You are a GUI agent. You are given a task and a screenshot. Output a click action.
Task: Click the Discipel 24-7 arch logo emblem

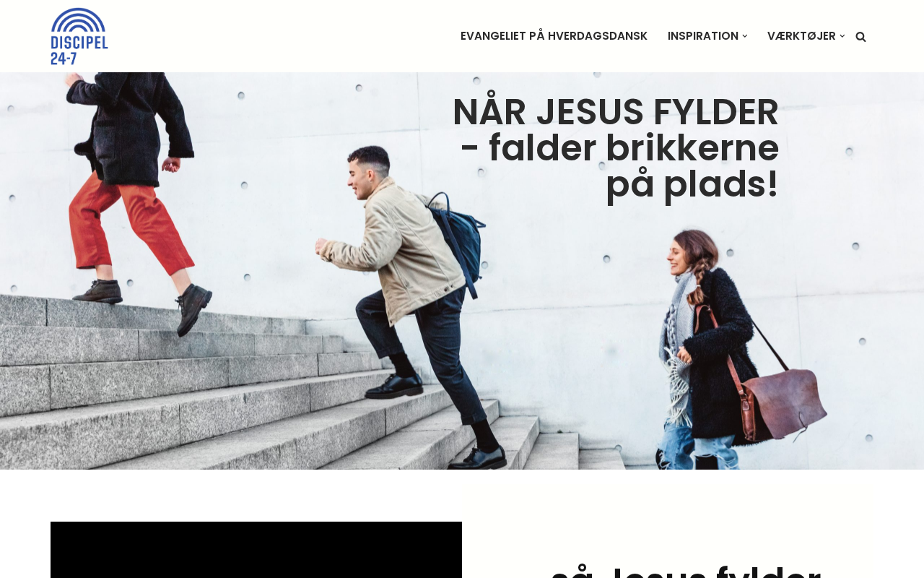79,20
